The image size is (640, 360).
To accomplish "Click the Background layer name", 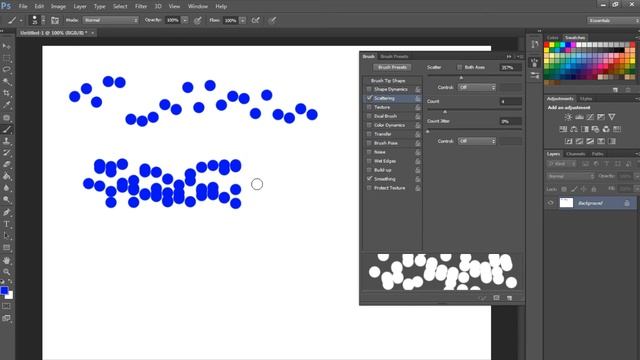I will click(x=590, y=203).
